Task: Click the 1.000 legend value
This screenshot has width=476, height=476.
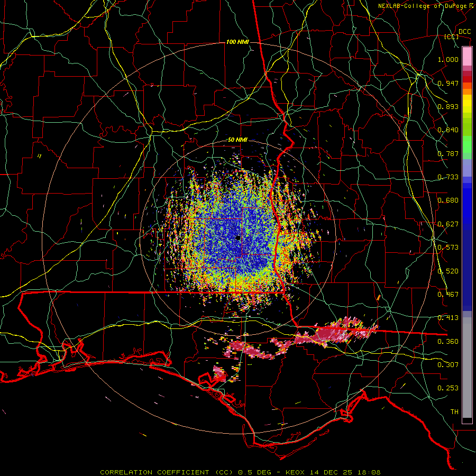Action: pyautogui.click(x=448, y=59)
